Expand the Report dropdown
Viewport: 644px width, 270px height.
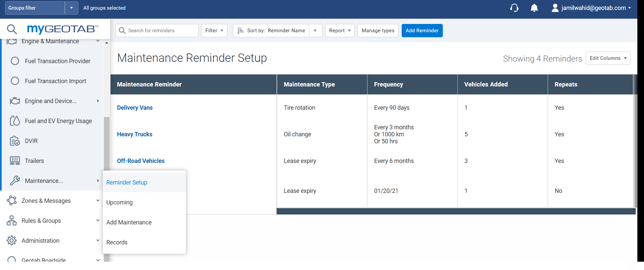point(340,31)
